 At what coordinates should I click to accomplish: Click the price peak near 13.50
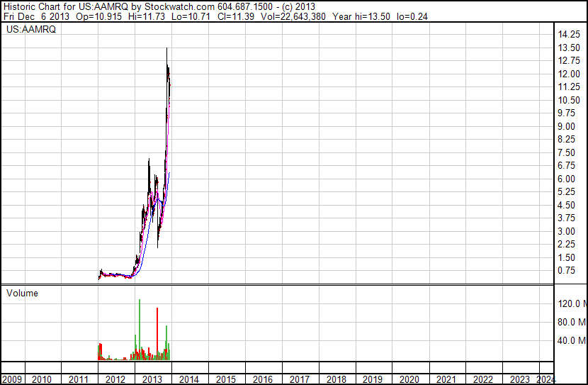pyautogui.click(x=167, y=49)
